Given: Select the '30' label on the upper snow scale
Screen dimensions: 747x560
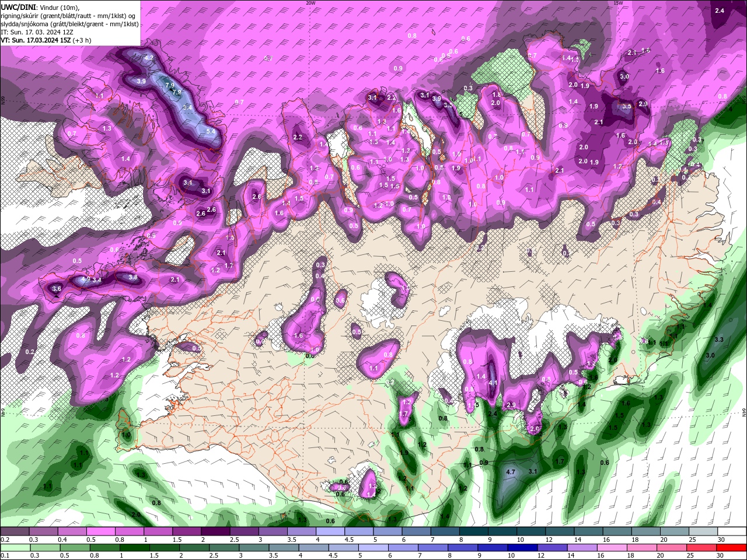Looking at the screenshot, I should pos(721,540).
